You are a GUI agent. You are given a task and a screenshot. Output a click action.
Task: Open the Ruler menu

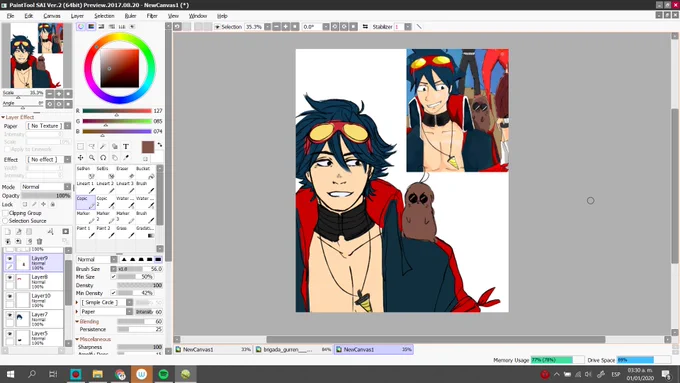130,16
